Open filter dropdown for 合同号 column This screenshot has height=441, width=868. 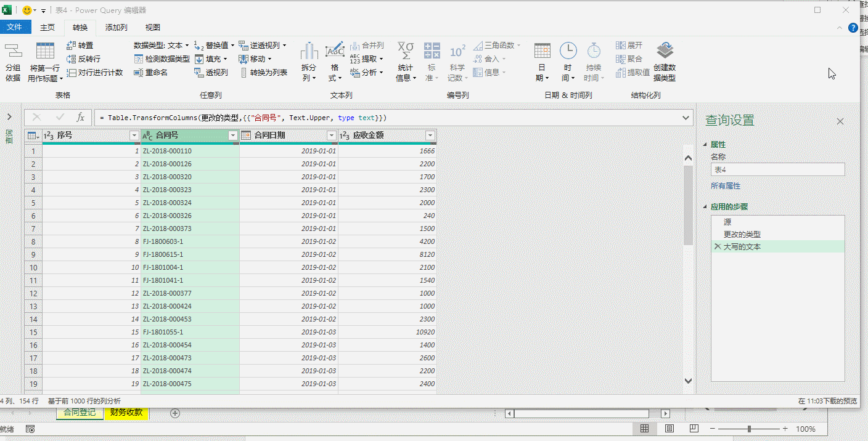[x=233, y=136]
